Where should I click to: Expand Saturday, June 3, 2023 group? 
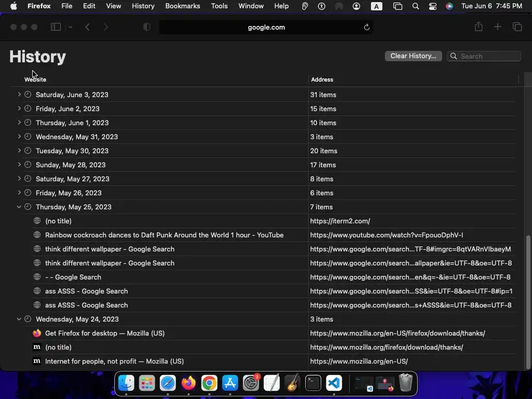[x=19, y=95]
